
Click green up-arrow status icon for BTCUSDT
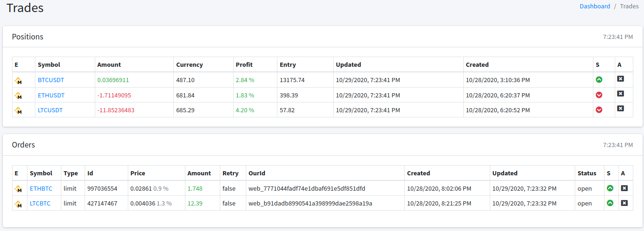[x=599, y=80]
